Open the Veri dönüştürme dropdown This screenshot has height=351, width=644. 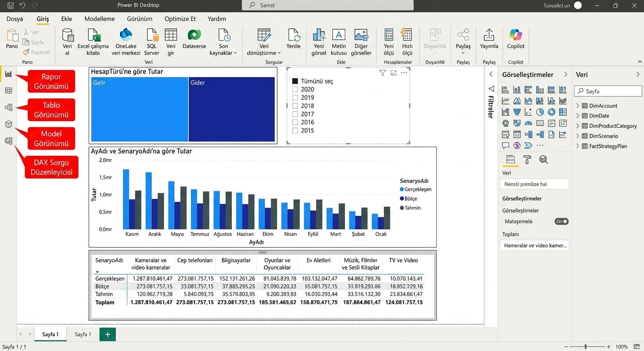[x=264, y=42]
